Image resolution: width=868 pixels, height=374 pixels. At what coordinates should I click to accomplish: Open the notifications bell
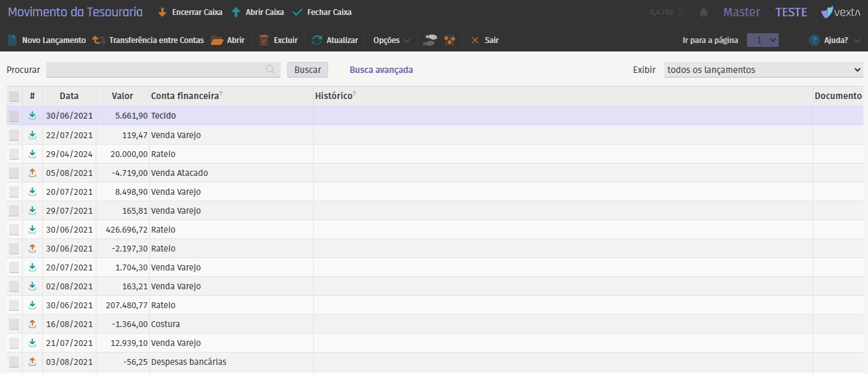[704, 12]
